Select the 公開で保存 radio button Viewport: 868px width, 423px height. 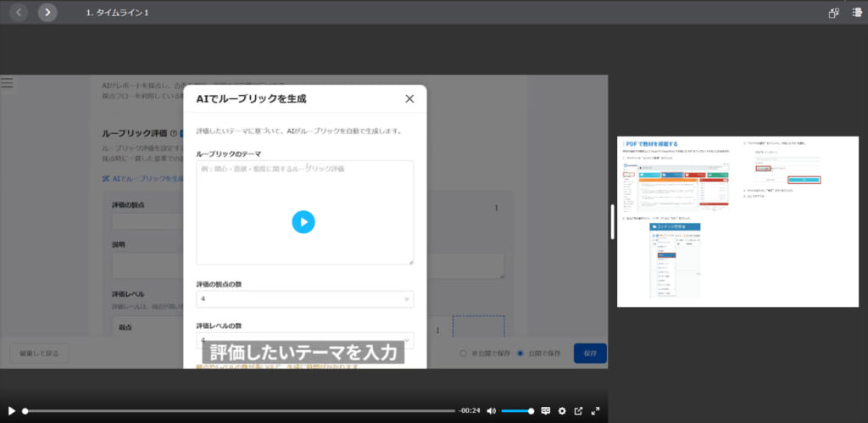(520, 353)
